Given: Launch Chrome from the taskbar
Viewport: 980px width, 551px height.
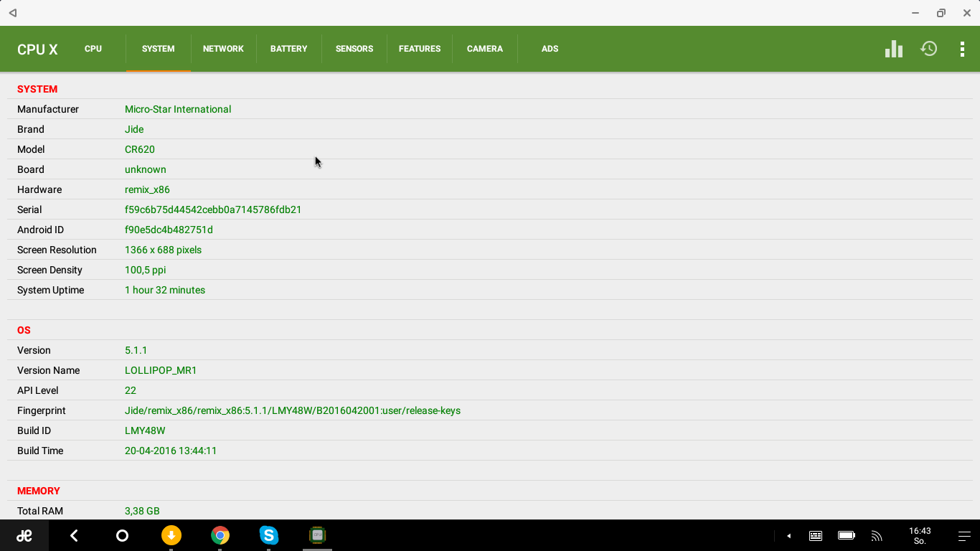Looking at the screenshot, I should tap(220, 535).
